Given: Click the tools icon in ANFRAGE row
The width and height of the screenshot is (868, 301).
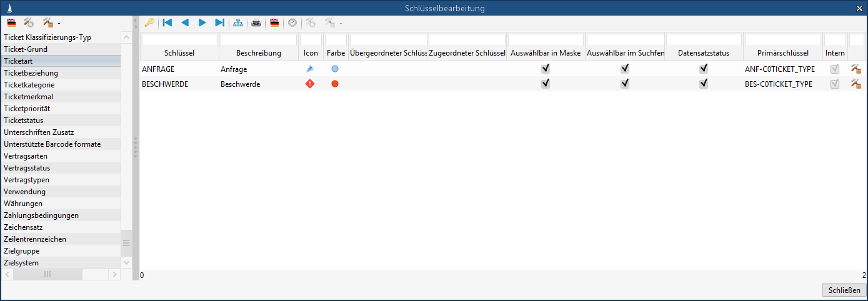Looking at the screenshot, I should click(x=856, y=69).
